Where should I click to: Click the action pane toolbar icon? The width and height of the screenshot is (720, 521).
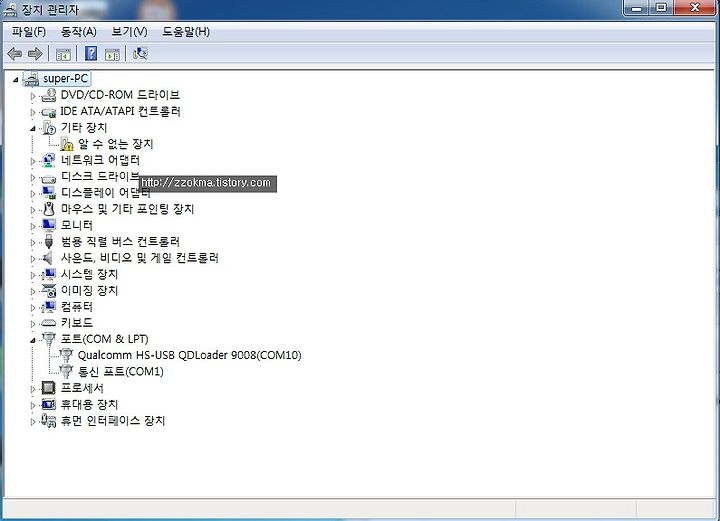point(112,54)
